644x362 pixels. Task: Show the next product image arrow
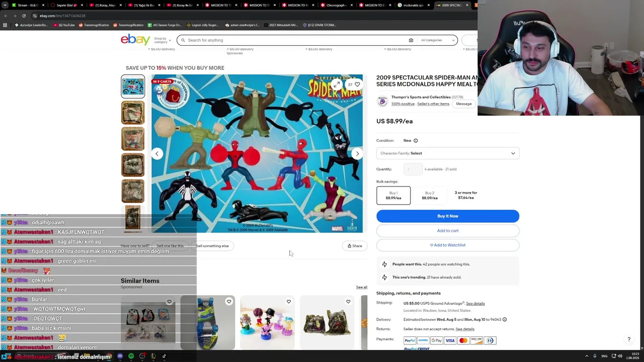(x=357, y=153)
